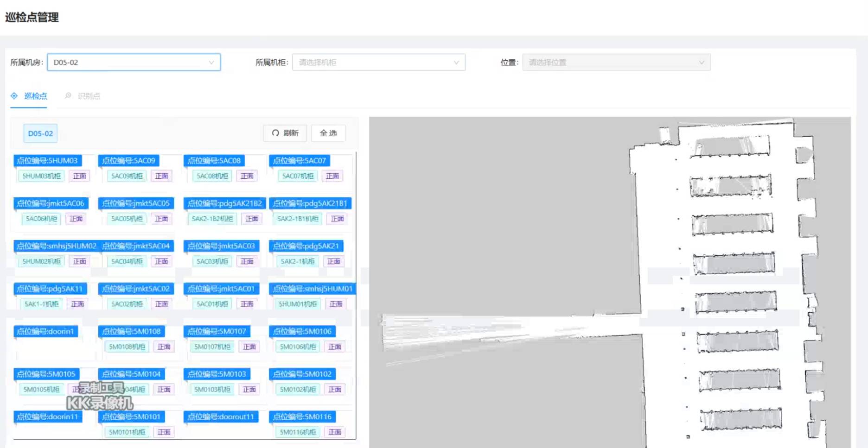Click the 正面 tag under 5AC07
Viewport: 868px width, 448px height.
pos(332,176)
